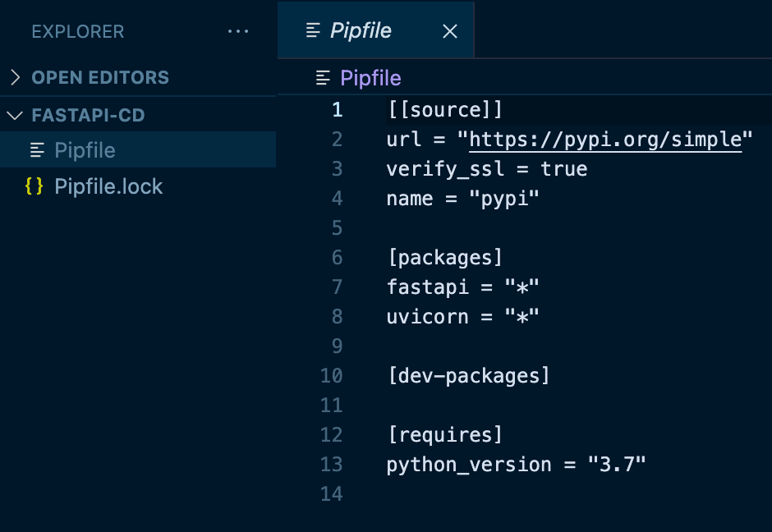Click the lines icon beside Pipfile in Explorer
Image resolution: width=772 pixels, height=532 pixels.
(37, 150)
